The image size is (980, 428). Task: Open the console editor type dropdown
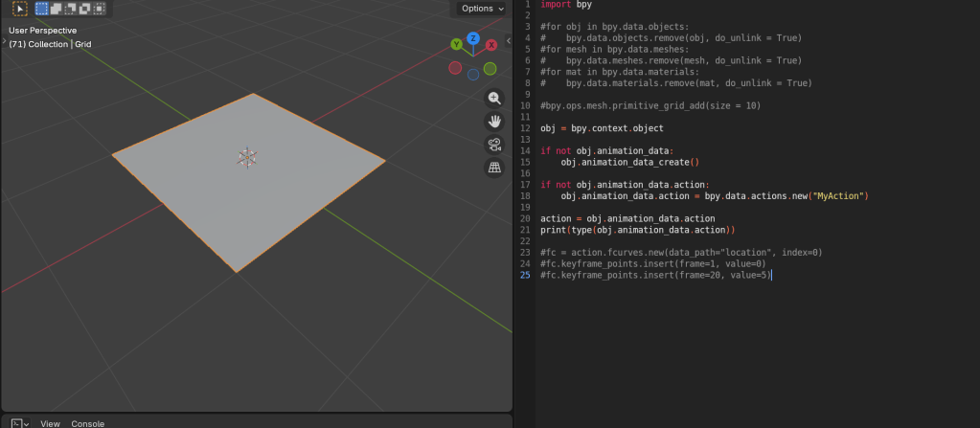pyautogui.click(x=19, y=423)
